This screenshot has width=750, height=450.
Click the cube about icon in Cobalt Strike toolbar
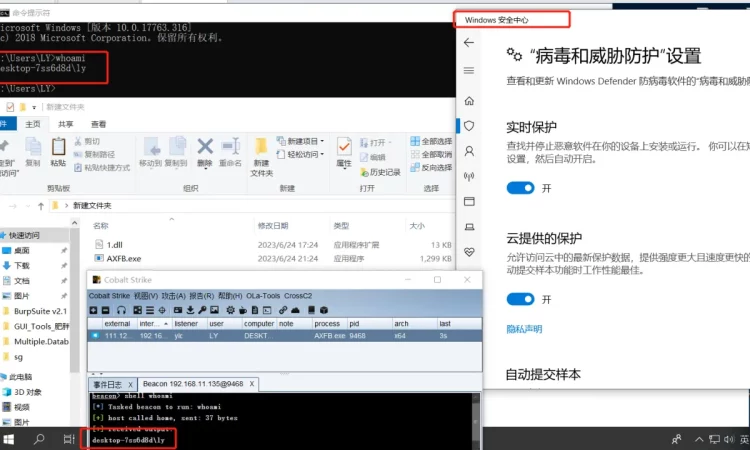pos(324,310)
